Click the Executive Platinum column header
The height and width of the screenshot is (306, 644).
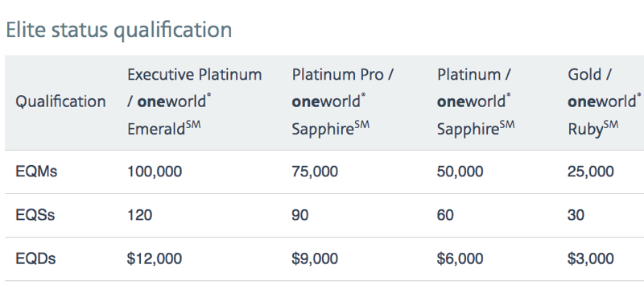194,101
